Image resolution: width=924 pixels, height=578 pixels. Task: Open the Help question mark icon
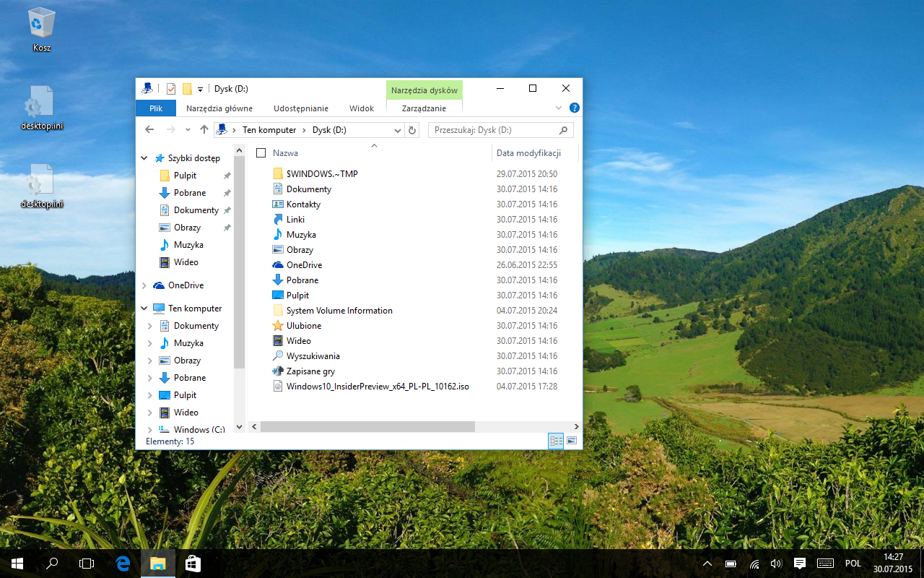click(x=575, y=108)
